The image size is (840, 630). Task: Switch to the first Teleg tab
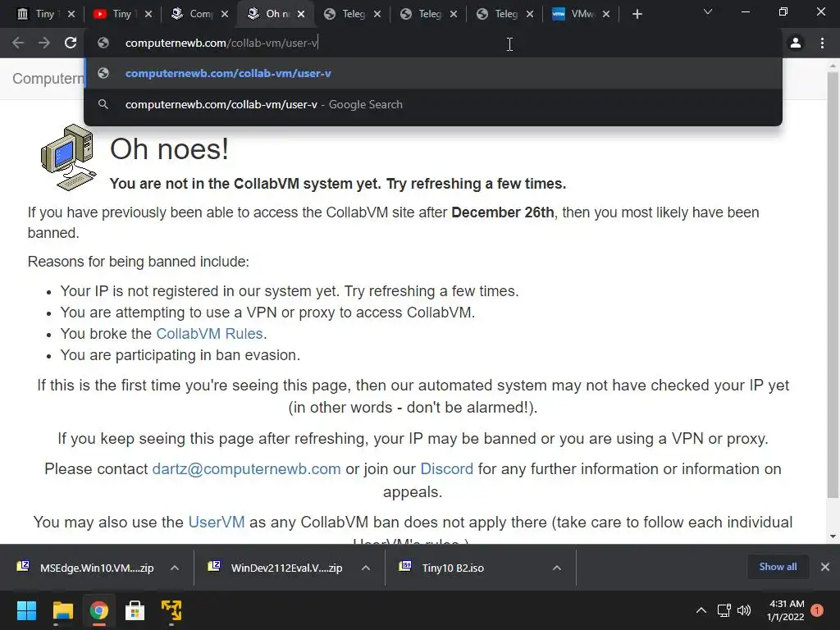point(353,14)
